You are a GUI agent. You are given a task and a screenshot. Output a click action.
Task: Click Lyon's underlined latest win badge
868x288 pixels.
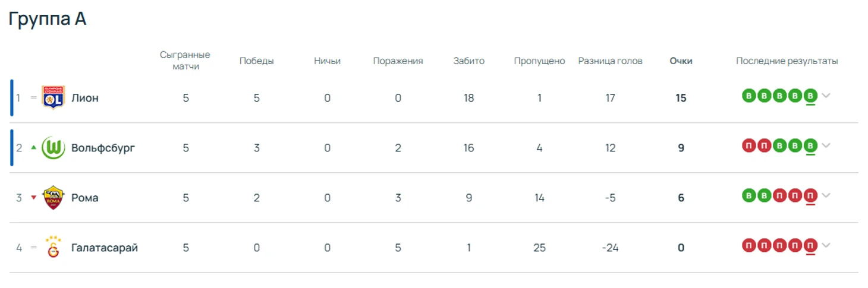810,96
